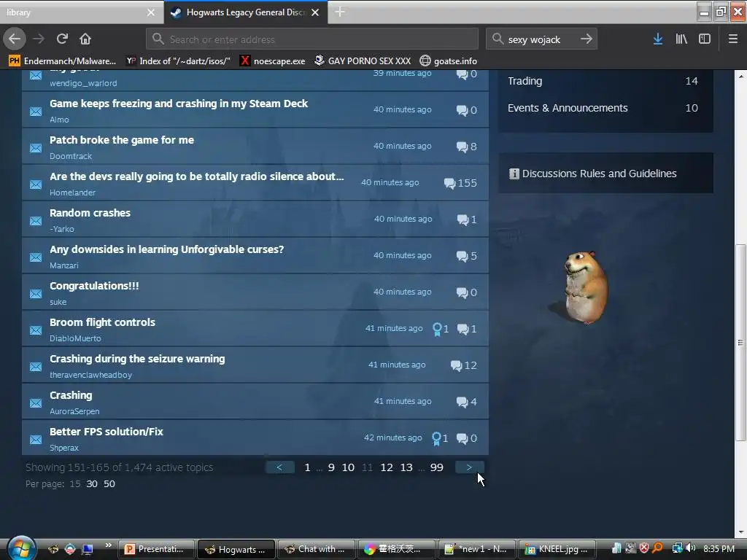Screen dimensions: 747x560
Task: Jump to page 1 of topics
Action: [307, 467]
